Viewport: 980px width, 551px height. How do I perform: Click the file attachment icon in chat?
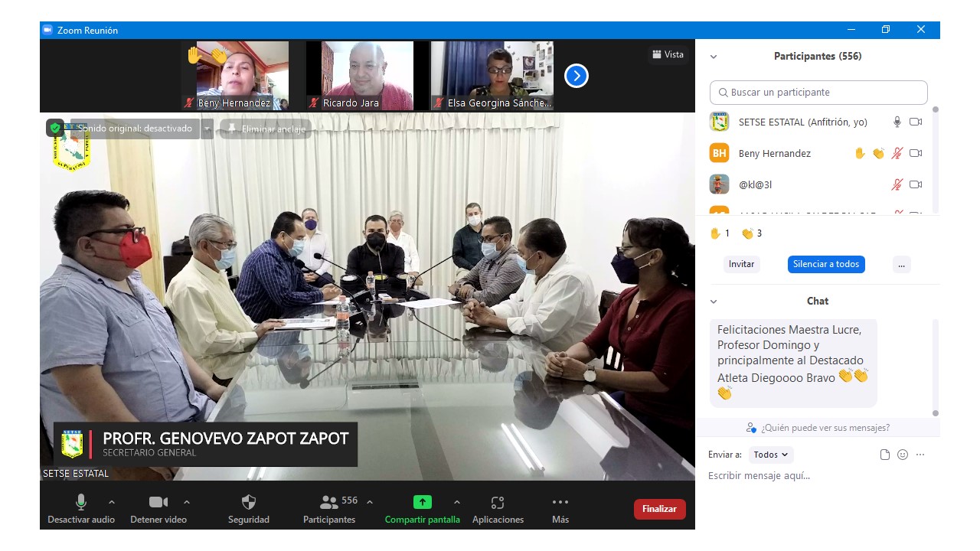(x=885, y=455)
